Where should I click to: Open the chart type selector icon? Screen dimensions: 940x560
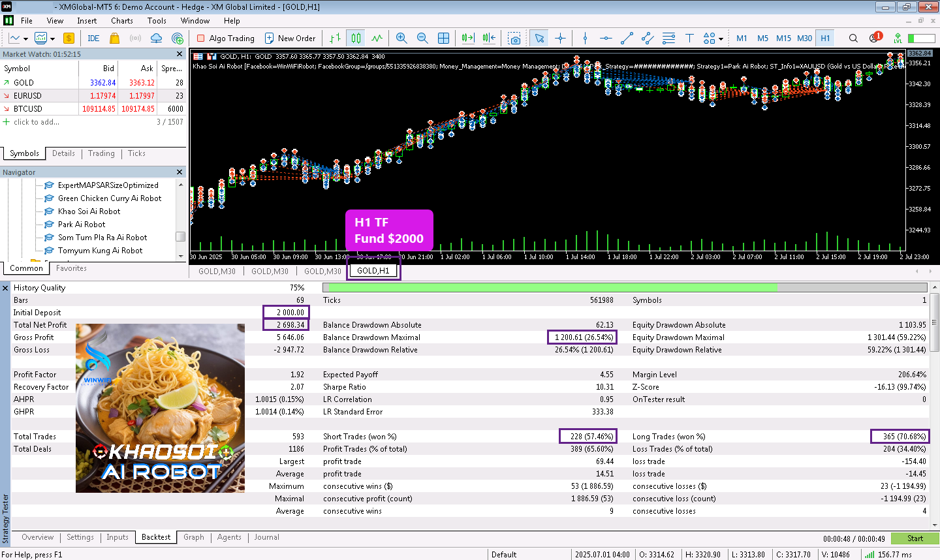coord(14,39)
